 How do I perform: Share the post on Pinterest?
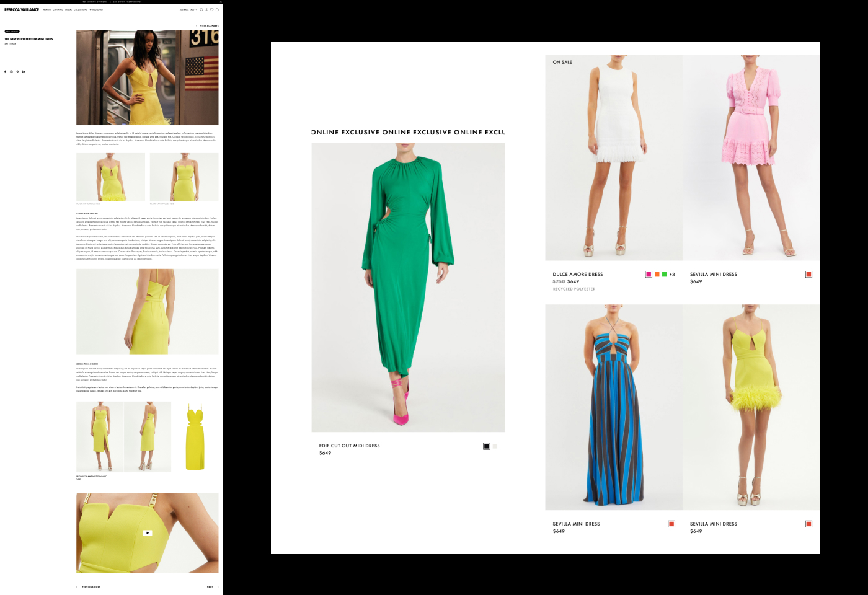(17, 72)
